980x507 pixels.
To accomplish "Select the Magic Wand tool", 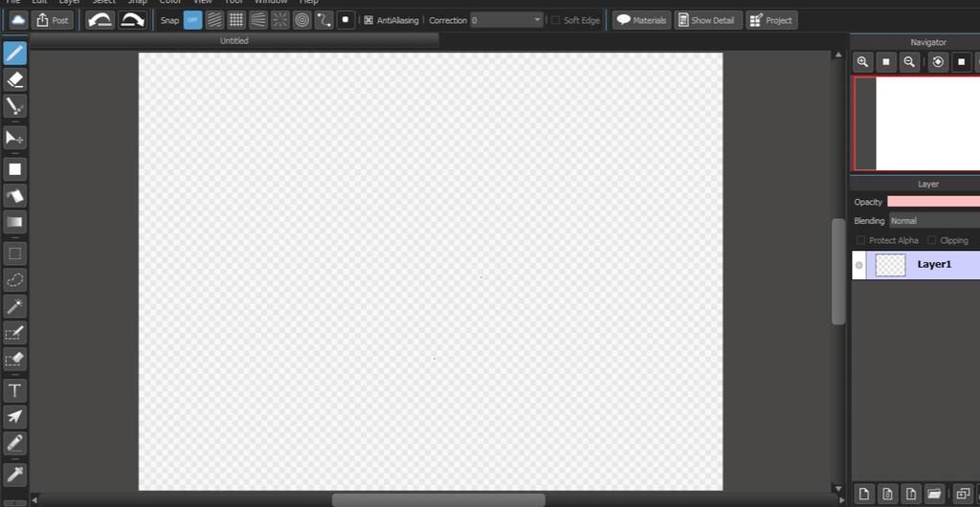I will [x=15, y=306].
